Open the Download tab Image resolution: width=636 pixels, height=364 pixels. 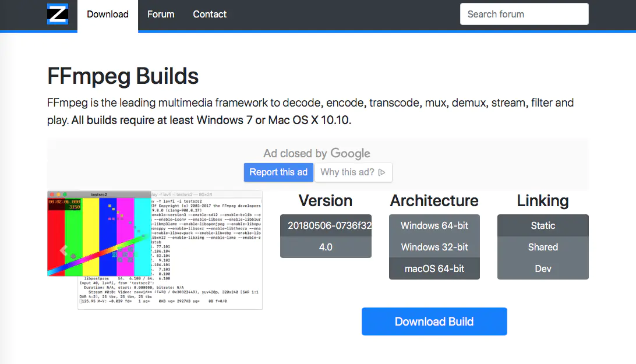coord(108,15)
